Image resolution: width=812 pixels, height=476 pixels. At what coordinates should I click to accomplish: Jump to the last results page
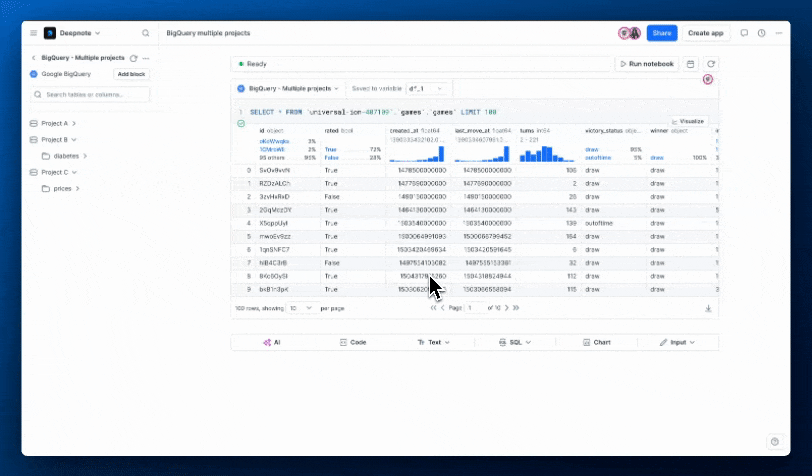[516, 308]
